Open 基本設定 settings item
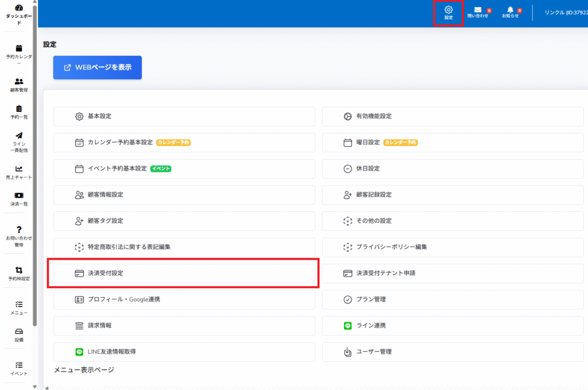Image resolution: width=588 pixels, height=390 pixels. (x=184, y=117)
